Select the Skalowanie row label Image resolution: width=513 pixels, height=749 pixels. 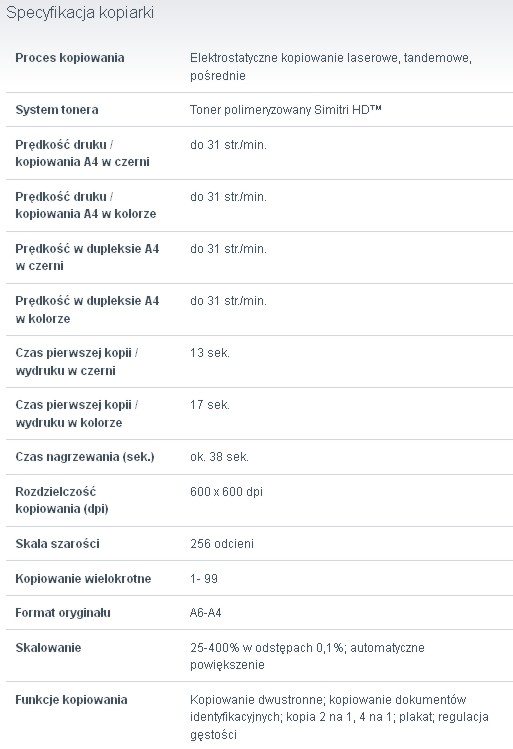tap(48, 648)
